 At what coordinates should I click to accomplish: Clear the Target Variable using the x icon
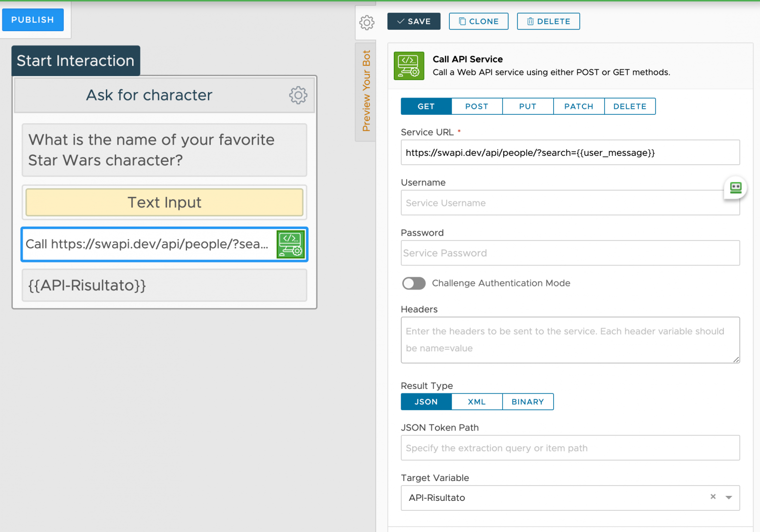tap(713, 496)
